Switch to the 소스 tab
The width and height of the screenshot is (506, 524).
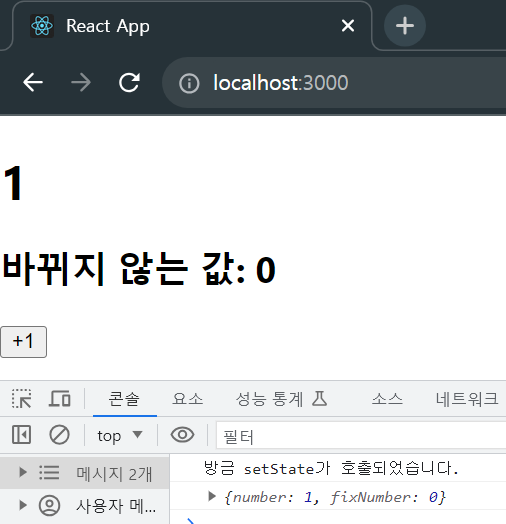click(x=387, y=399)
